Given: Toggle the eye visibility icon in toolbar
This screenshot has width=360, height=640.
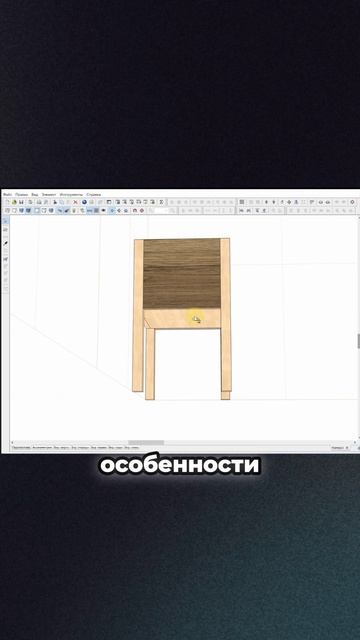Looking at the screenshot, I should tap(104, 211).
